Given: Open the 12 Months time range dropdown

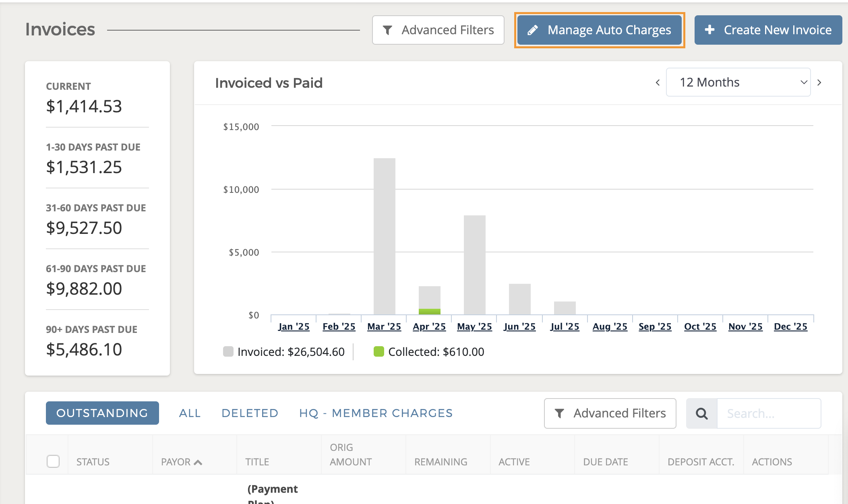Looking at the screenshot, I should pos(738,82).
